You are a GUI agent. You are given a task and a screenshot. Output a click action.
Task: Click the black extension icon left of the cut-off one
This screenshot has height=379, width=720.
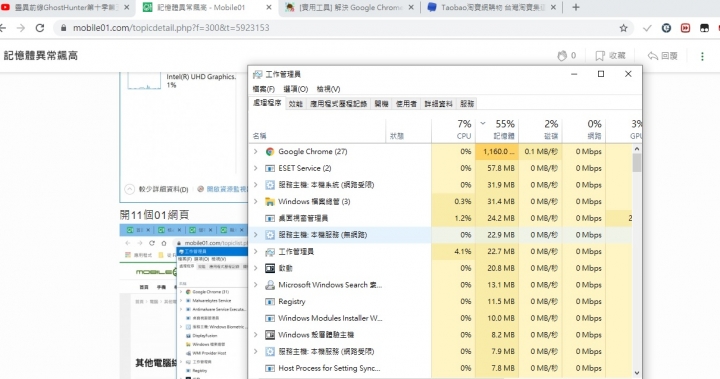point(704,28)
